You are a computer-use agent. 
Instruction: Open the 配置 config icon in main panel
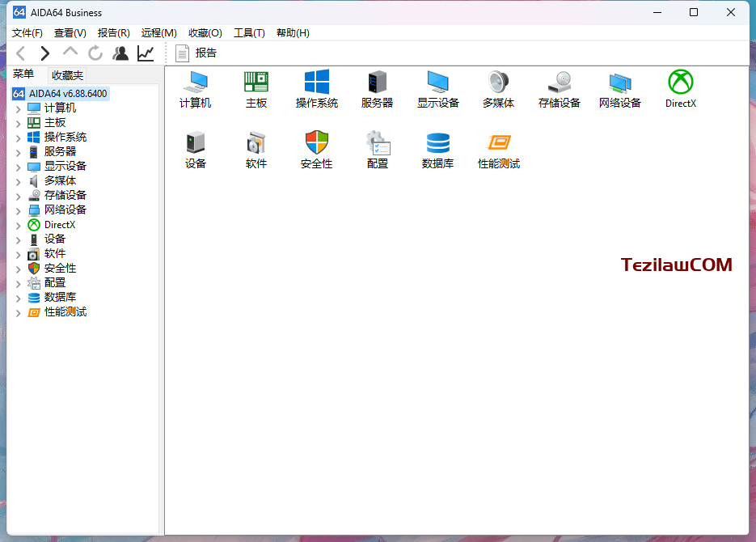tap(377, 150)
